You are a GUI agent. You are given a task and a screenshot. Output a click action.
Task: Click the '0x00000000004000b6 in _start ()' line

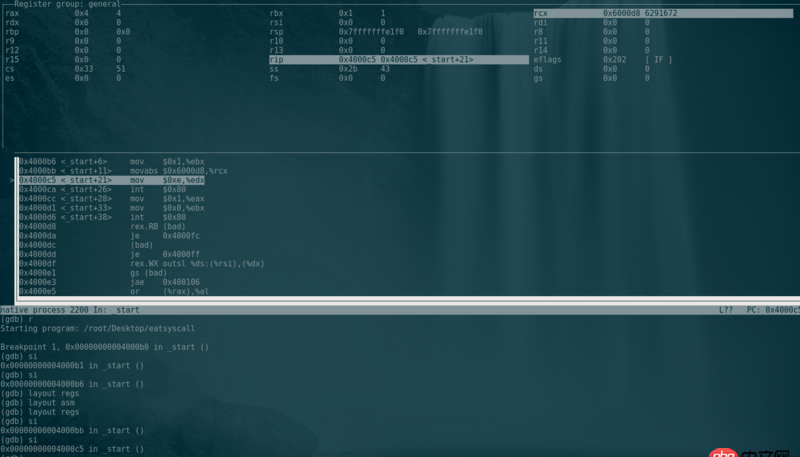pyautogui.click(x=72, y=384)
